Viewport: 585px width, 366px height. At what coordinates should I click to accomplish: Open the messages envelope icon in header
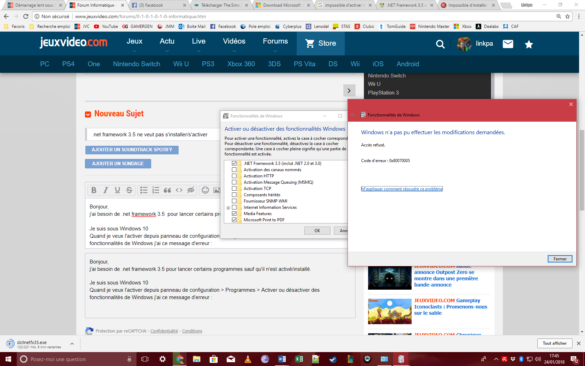[x=508, y=44]
